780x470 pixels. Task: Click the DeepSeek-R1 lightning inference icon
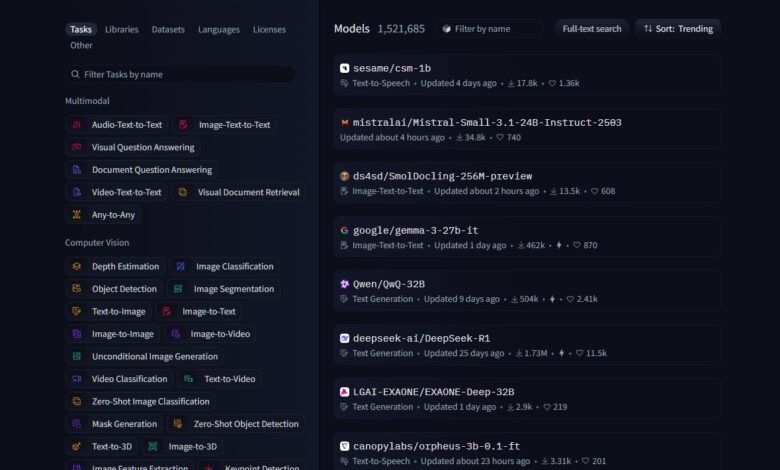[562, 353]
